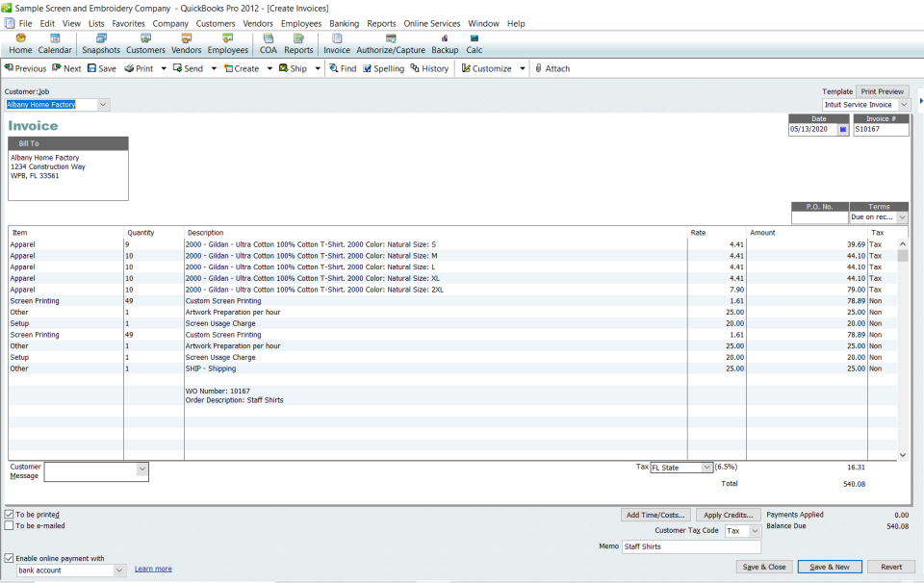Check the To be e-mailed checkbox

[8, 525]
